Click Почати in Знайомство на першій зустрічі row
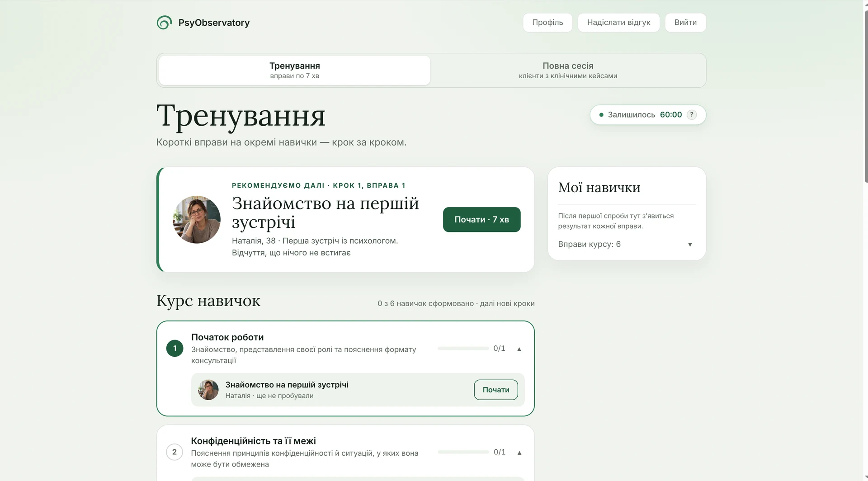868x481 pixels. pos(496,390)
